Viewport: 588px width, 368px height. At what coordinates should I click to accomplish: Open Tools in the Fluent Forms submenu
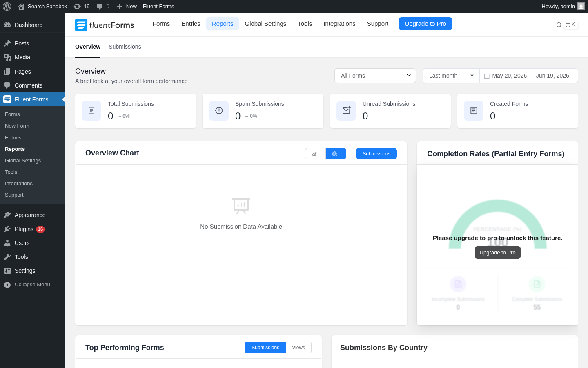(x=11, y=172)
